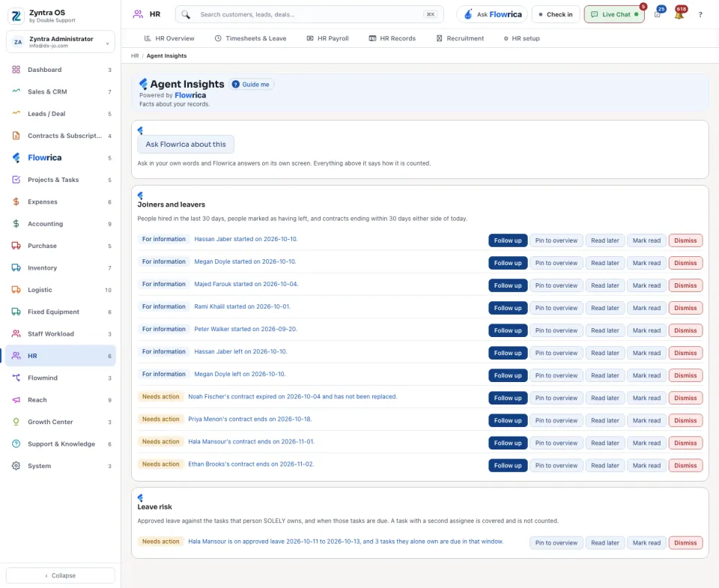Follow up on Noah Fischer's expired contract
Viewport: 719px width, 588px height.
click(508, 398)
